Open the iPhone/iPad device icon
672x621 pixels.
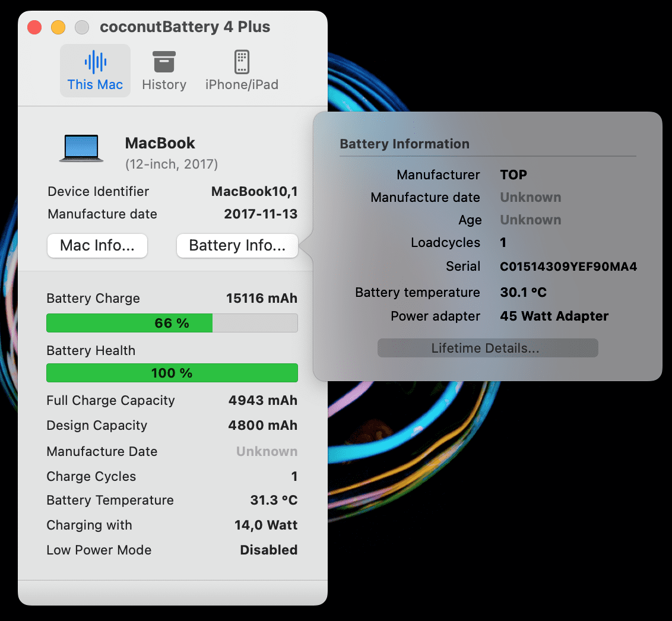point(242,62)
